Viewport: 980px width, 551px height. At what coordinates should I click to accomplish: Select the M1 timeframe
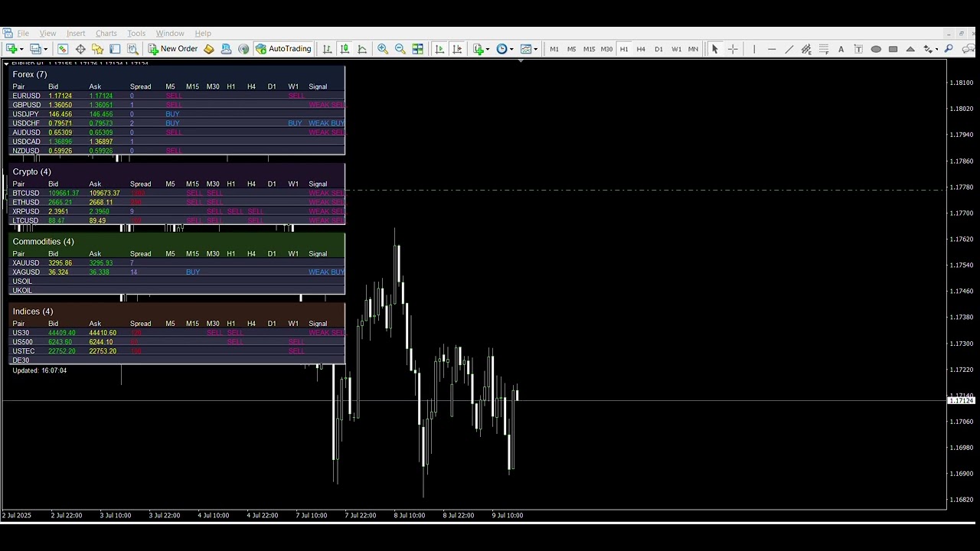(x=554, y=49)
